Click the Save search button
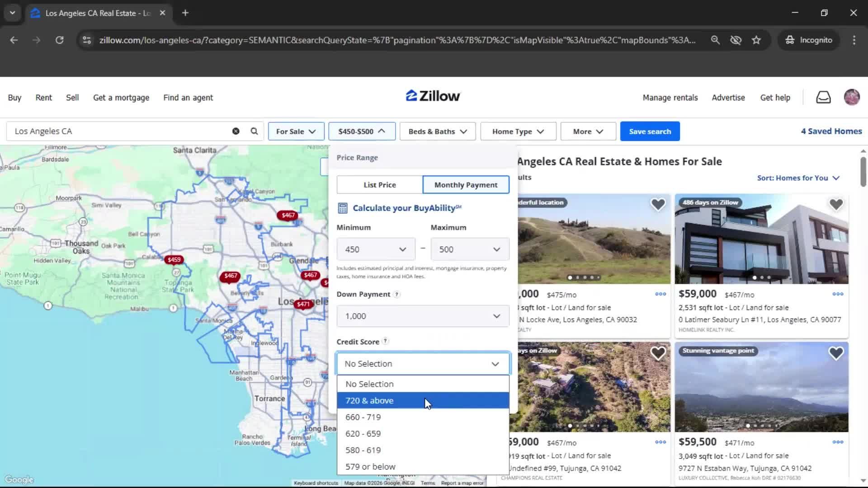868x488 pixels. 650,131
